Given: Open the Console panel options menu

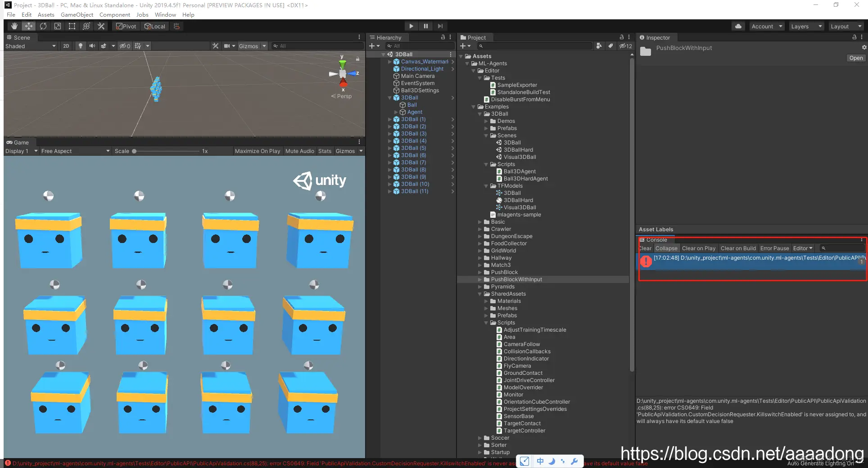Looking at the screenshot, I should point(862,240).
